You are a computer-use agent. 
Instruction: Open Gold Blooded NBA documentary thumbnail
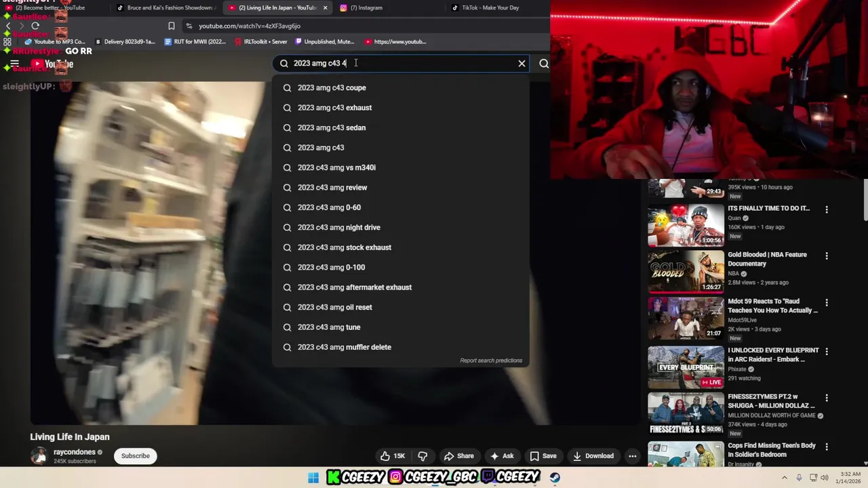click(x=686, y=271)
